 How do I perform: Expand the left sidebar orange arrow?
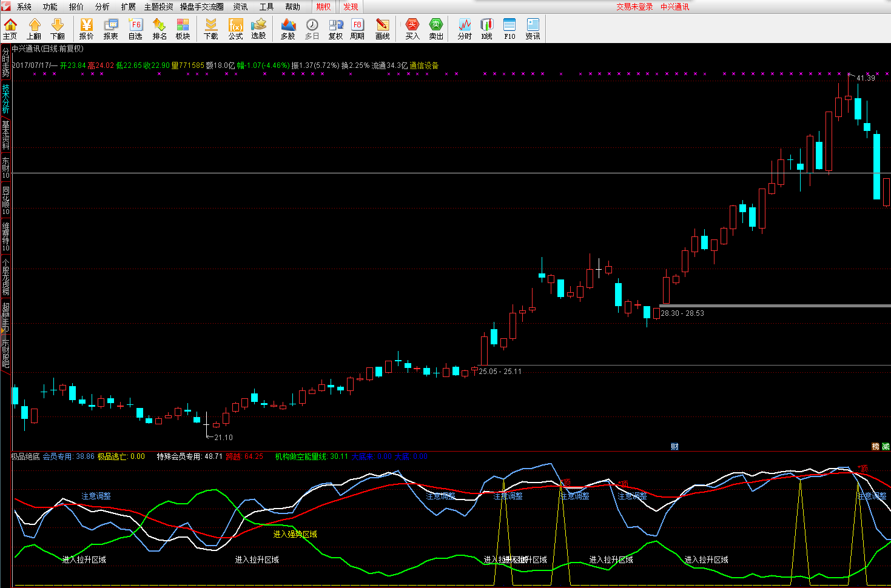(2, 330)
